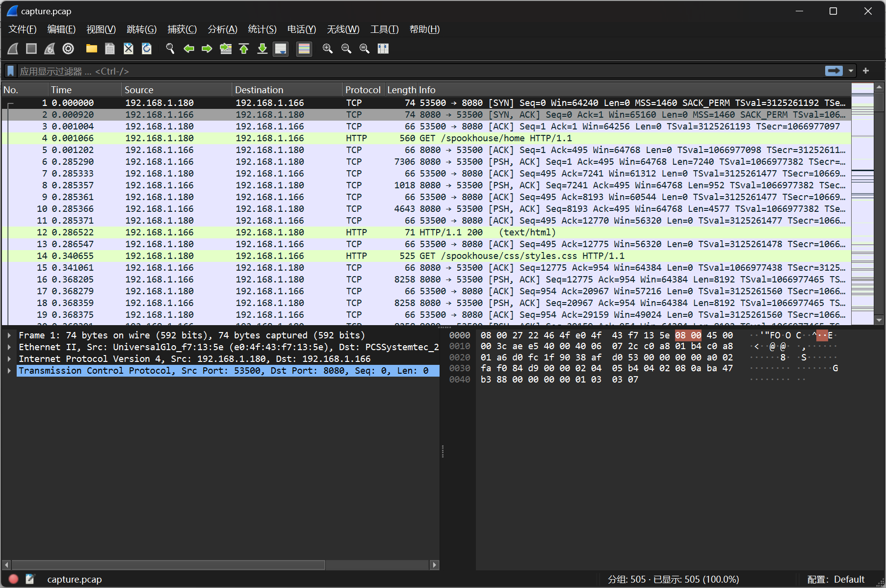886x588 pixels.
Task: Open the 文件(F) menu
Action: (23, 29)
